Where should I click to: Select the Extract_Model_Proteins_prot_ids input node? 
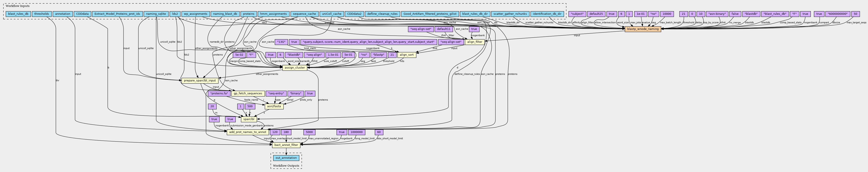click(x=117, y=14)
